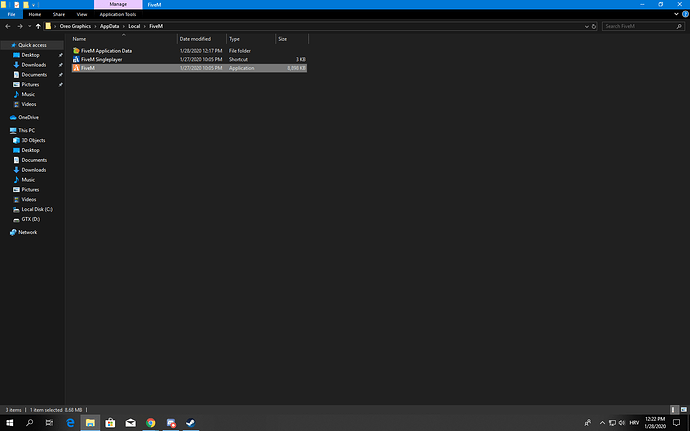This screenshot has width=690, height=431.
Task: Open taskbar Search
Action: 29,423
